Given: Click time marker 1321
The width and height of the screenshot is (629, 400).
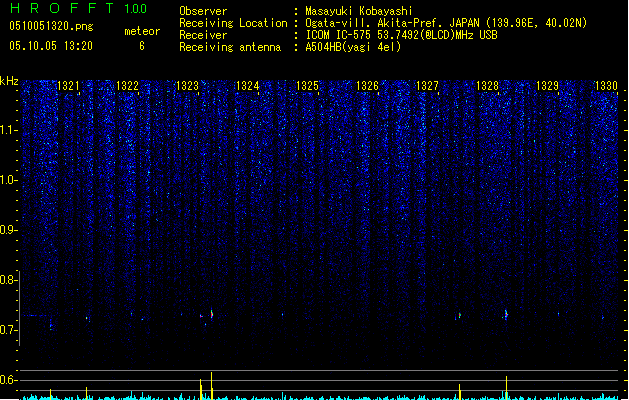Looking at the screenshot, I should coord(69,86).
